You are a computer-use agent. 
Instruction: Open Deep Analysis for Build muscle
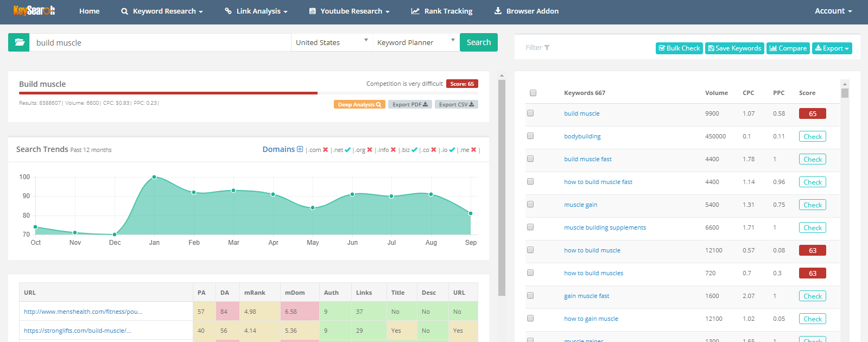359,104
